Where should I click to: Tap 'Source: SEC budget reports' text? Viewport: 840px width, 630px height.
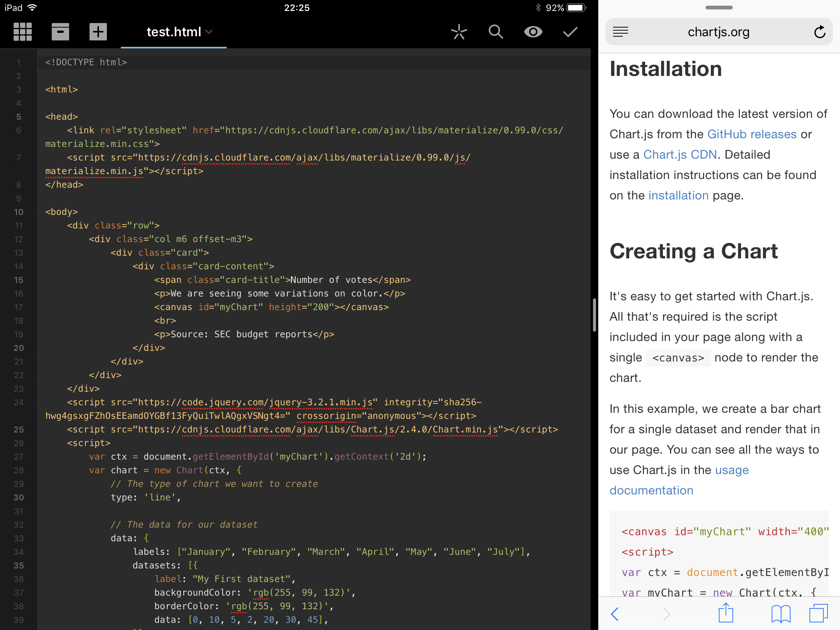coord(241,334)
